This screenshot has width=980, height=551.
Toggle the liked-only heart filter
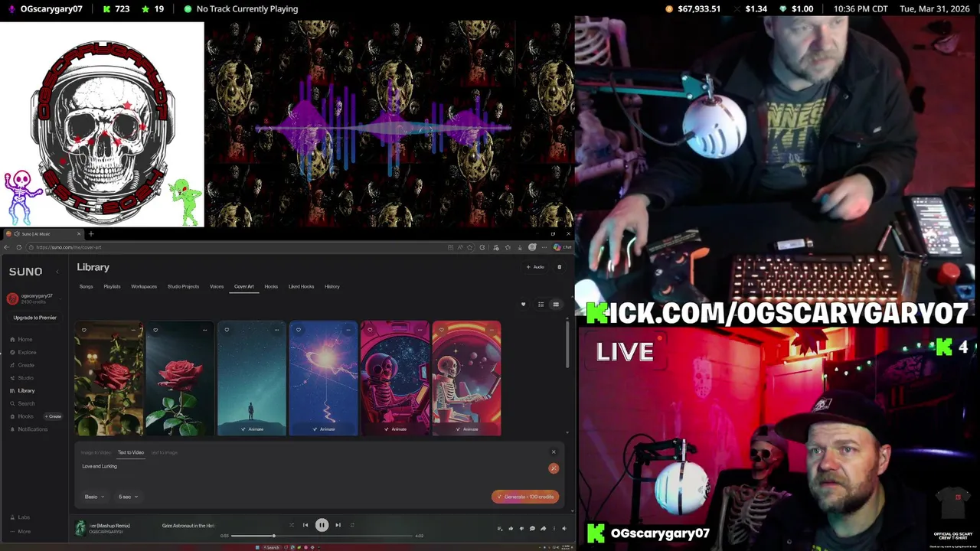click(x=523, y=305)
